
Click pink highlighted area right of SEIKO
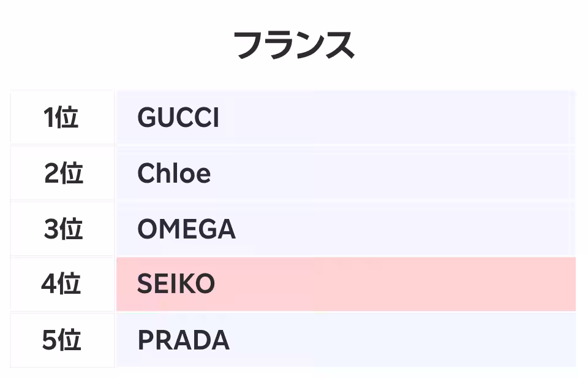tap(398, 285)
